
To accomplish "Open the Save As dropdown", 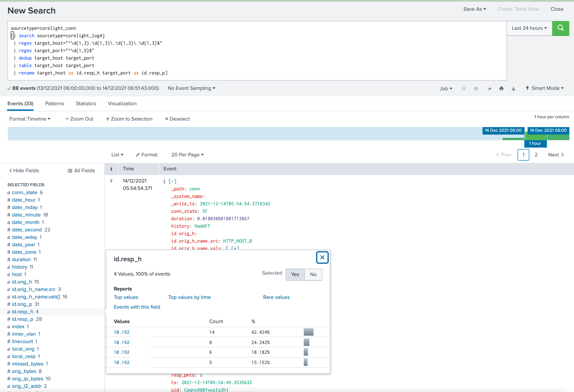I will (474, 9).
